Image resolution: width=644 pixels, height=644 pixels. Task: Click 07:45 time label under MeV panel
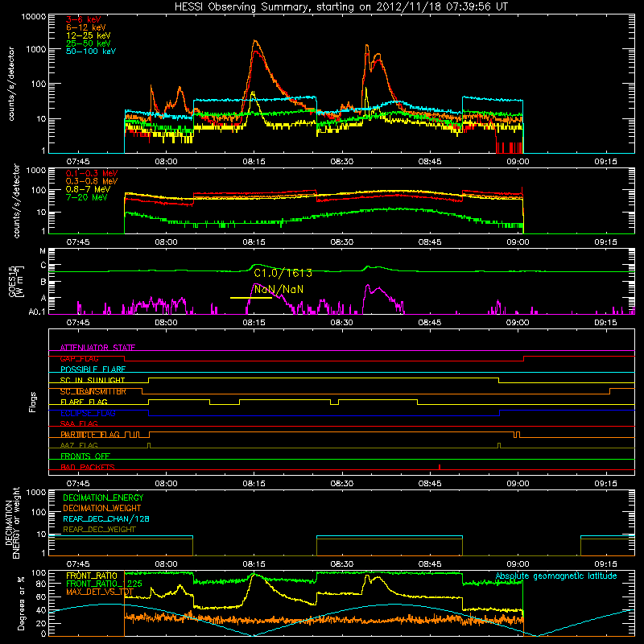[78, 242]
